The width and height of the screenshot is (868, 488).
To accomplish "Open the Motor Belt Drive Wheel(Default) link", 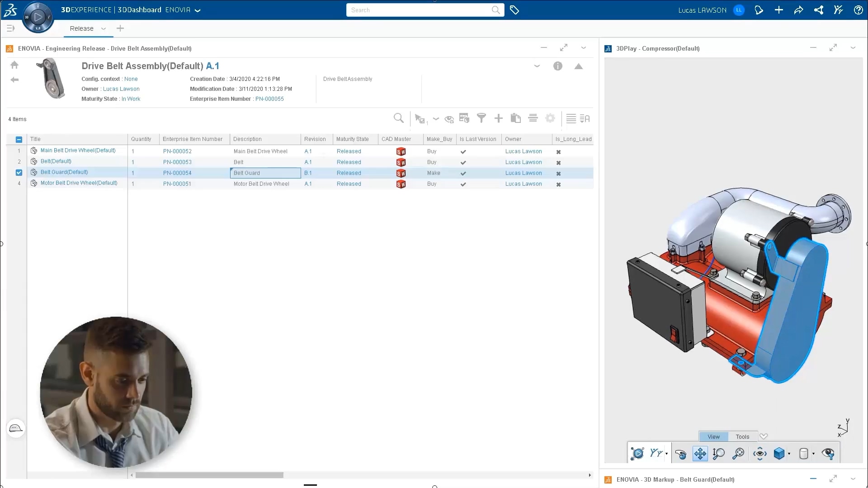I will point(79,183).
